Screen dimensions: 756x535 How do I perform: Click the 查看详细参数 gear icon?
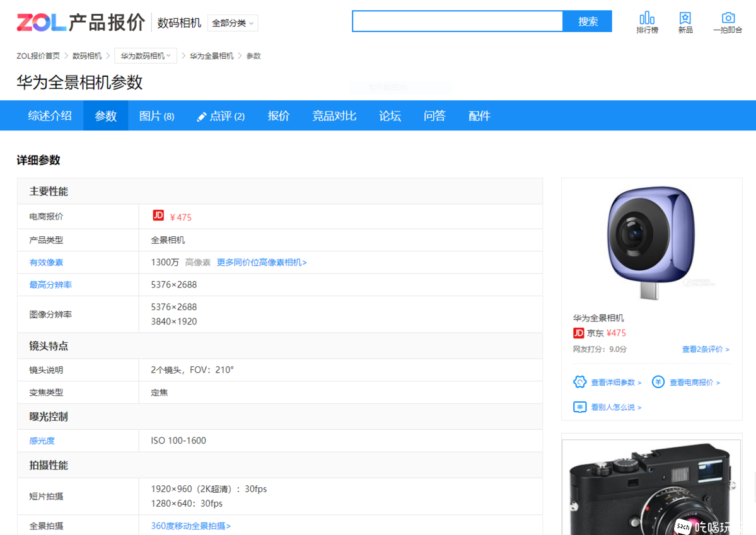pos(579,382)
